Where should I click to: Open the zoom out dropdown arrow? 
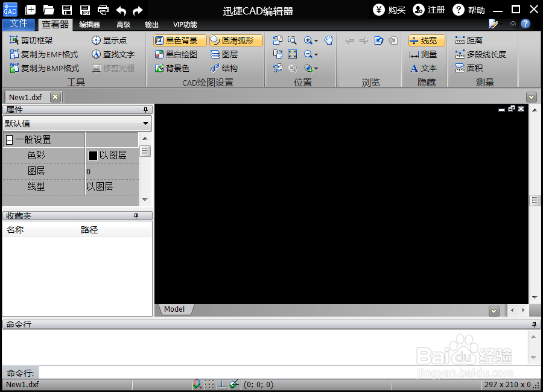click(316, 55)
